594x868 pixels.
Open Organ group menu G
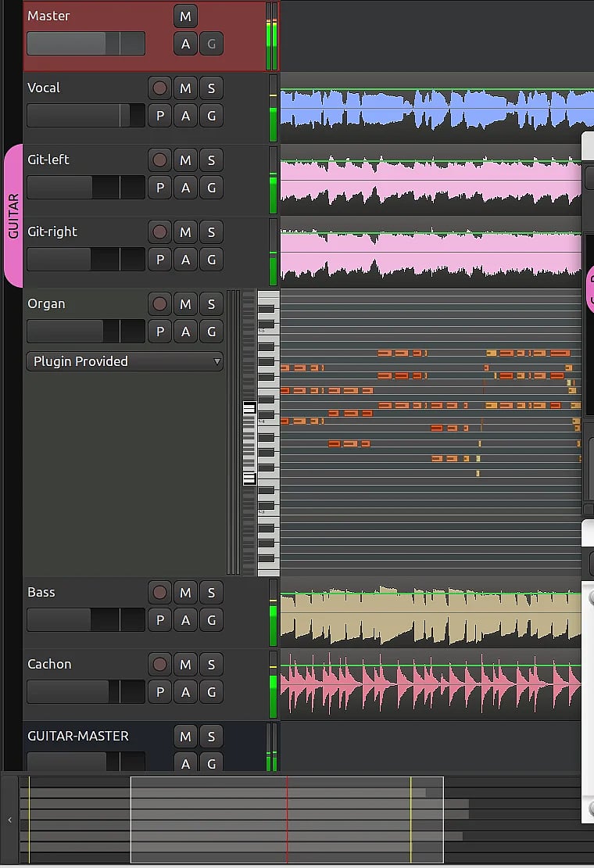(x=211, y=332)
